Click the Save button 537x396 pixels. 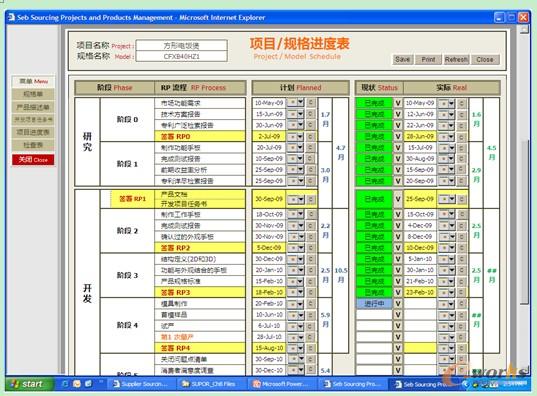pos(402,60)
